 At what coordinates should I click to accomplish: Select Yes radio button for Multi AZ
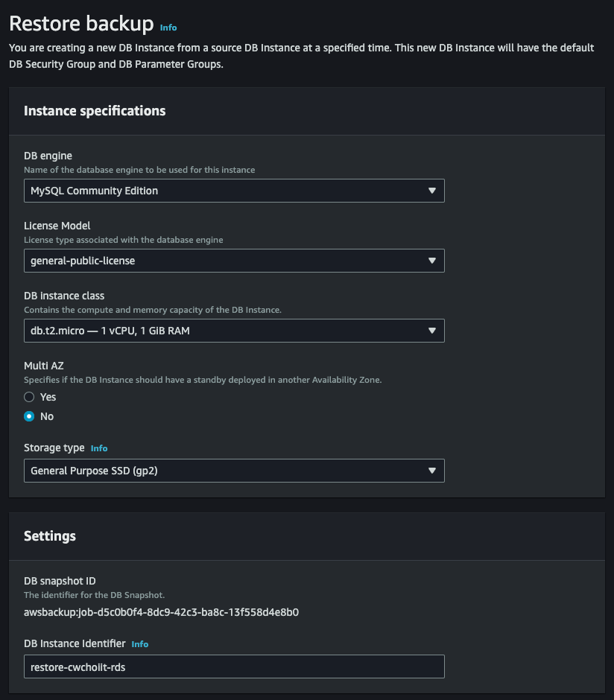pos(30,397)
